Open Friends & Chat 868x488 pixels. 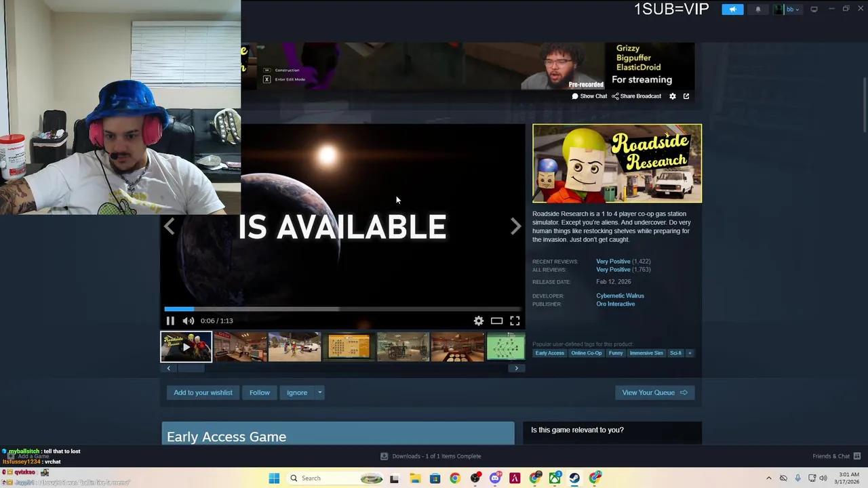836,456
